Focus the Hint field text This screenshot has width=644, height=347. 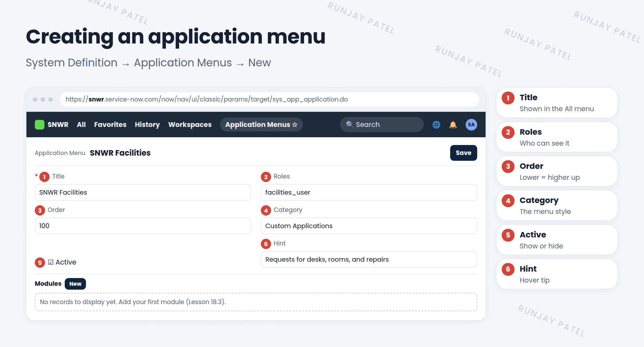(x=369, y=259)
